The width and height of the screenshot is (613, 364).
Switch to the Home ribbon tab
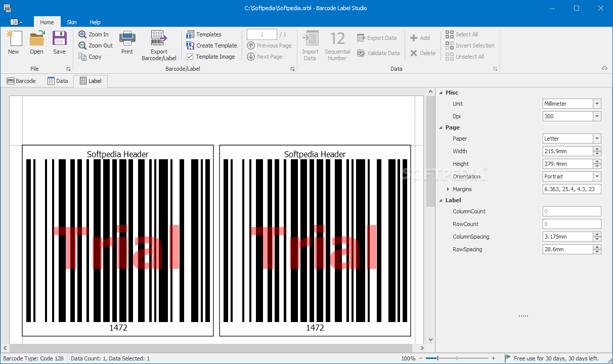pos(47,22)
